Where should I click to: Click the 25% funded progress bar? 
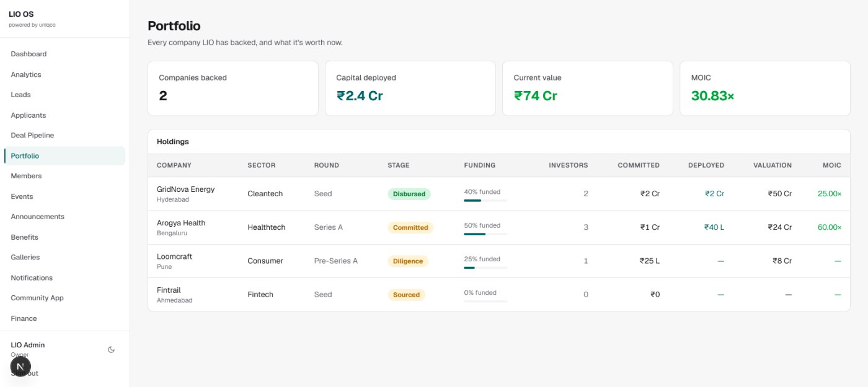coord(485,267)
